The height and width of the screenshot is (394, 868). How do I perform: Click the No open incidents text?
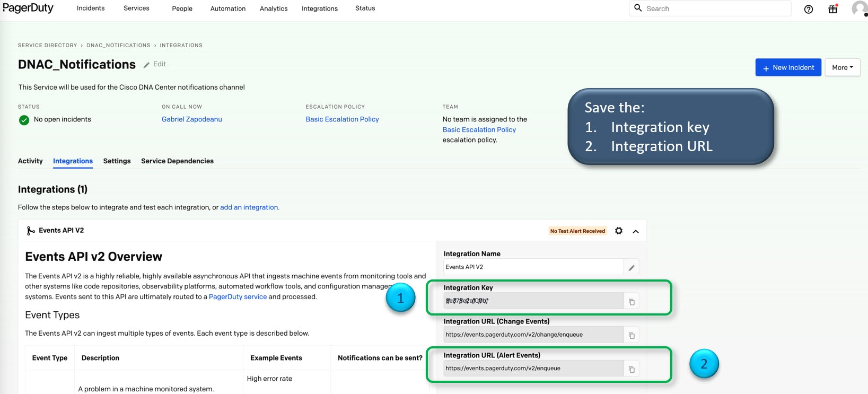63,119
